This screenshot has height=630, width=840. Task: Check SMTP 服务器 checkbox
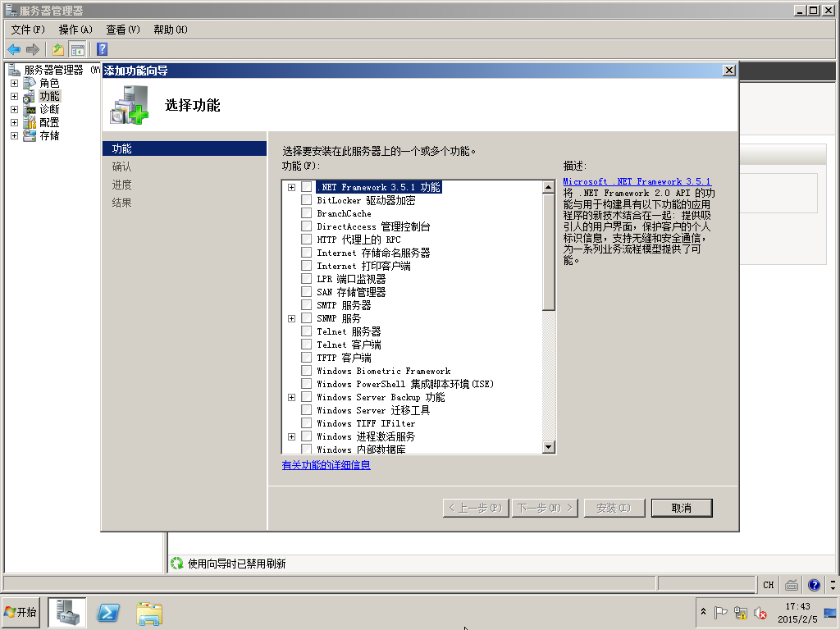coord(307,305)
